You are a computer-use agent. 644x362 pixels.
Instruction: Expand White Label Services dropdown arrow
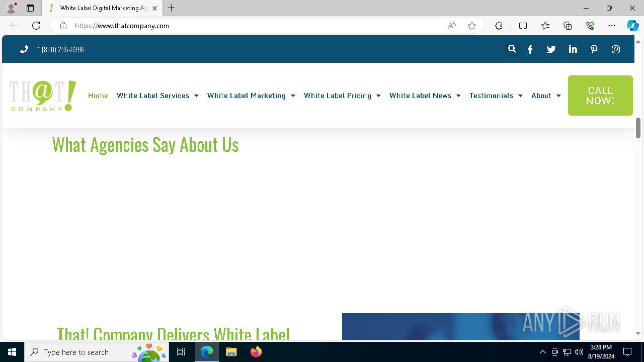(196, 96)
